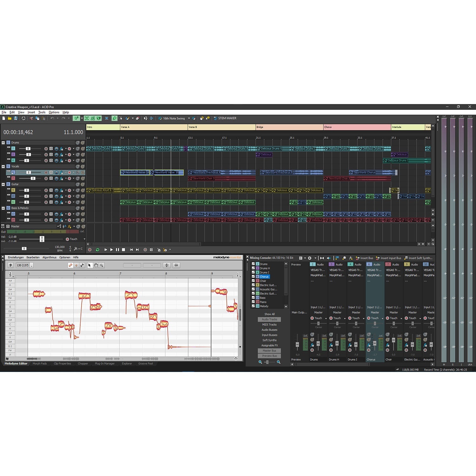The width and height of the screenshot is (476, 476).
Task: Select the Melodyne hand scroll tool
Action: point(96,265)
